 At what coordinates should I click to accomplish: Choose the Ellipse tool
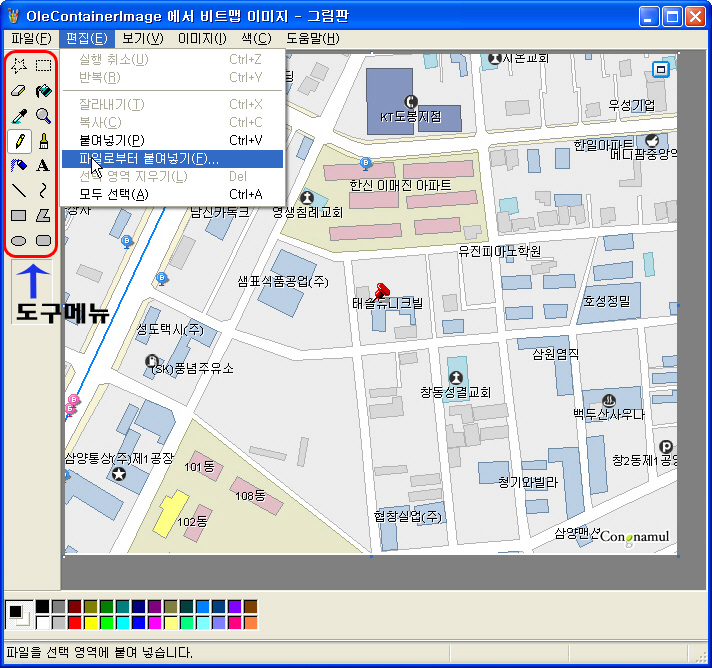19,241
